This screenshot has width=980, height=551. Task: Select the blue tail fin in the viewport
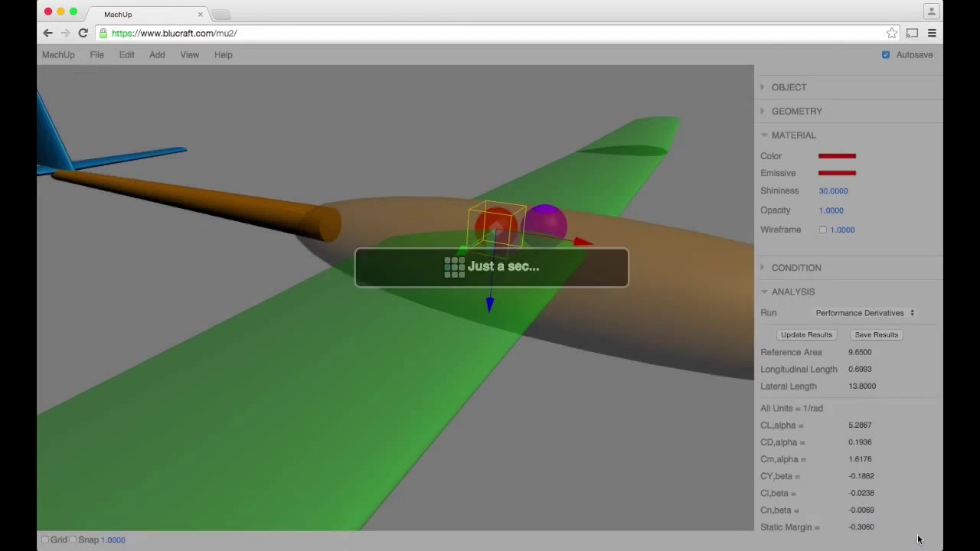[x=54, y=138]
